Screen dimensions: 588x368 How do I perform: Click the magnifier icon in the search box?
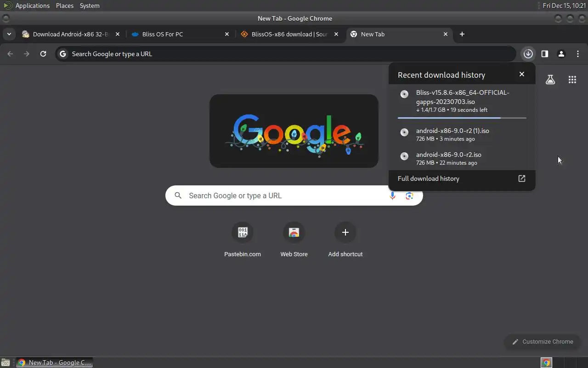tap(178, 195)
